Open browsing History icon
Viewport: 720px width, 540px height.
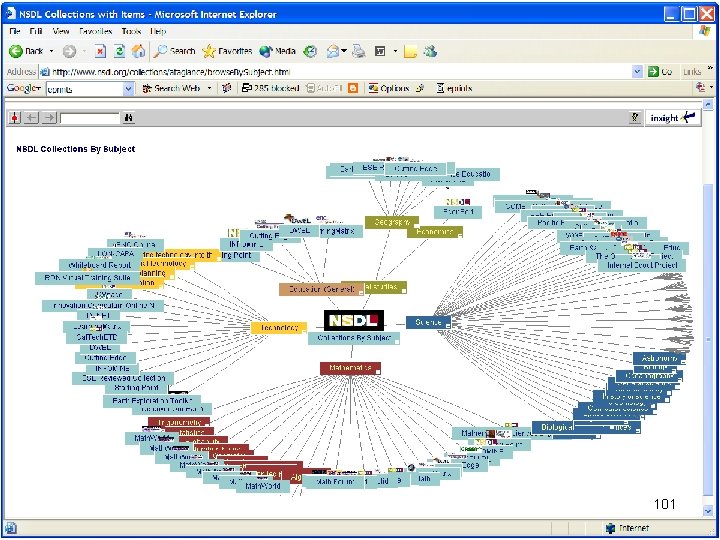tap(311, 51)
